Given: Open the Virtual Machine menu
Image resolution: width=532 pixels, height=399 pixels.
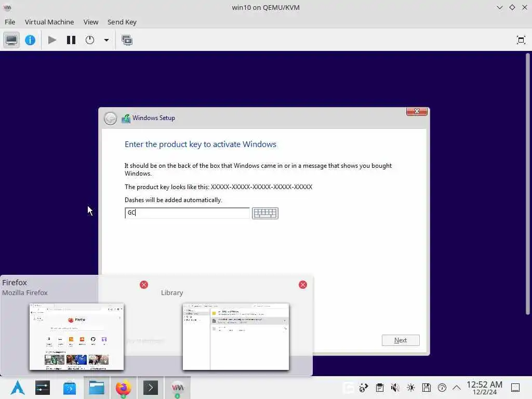Looking at the screenshot, I should pyautogui.click(x=49, y=22).
